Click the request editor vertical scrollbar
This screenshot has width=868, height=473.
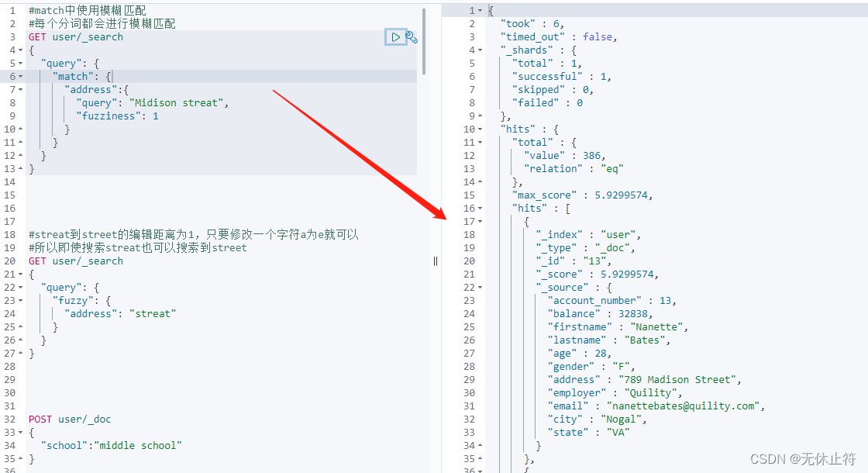point(424,41)
